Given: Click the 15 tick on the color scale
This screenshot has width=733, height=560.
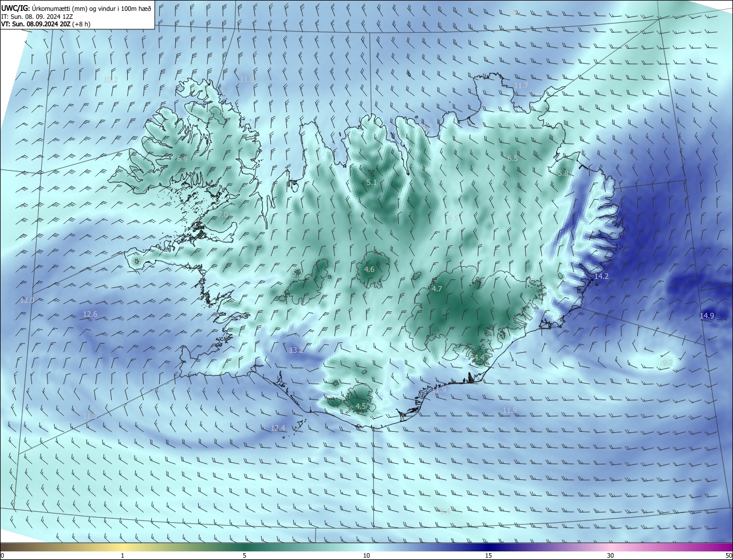Looking at the screenshot, I should pos(488,556).
